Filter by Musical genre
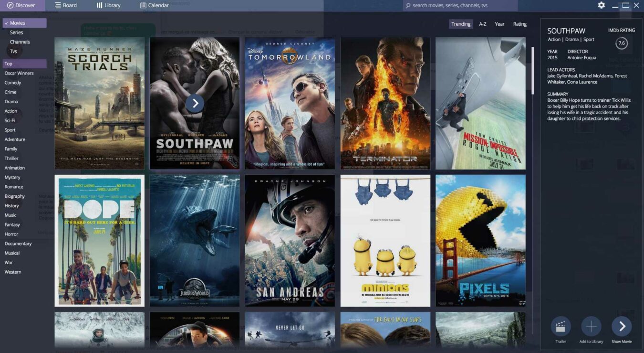Image resolution: width=644 pixels, height=353 pixels. (12, 253)
